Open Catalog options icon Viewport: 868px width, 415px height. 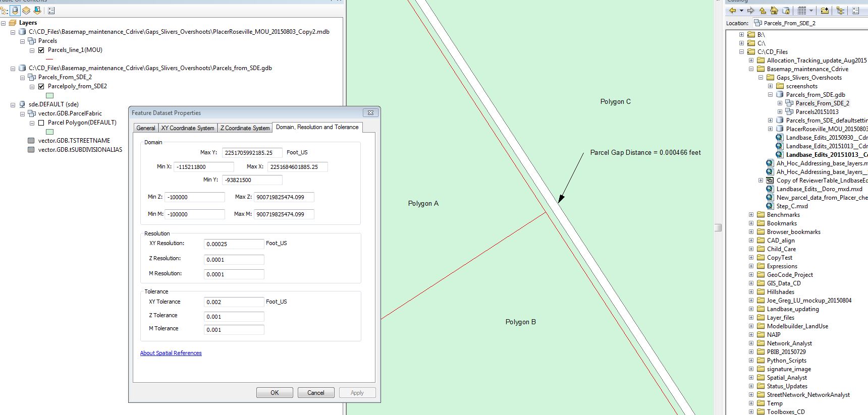tap(856, 11)
